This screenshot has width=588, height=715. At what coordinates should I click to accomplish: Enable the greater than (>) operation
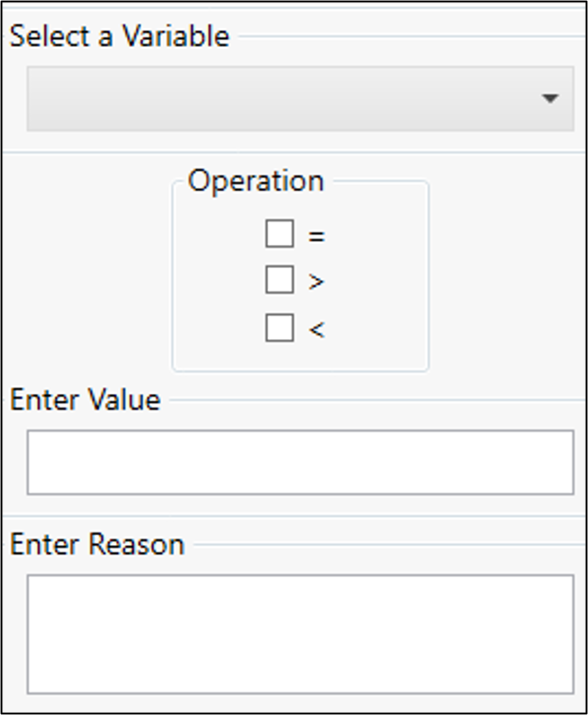(x=279, y=280)
